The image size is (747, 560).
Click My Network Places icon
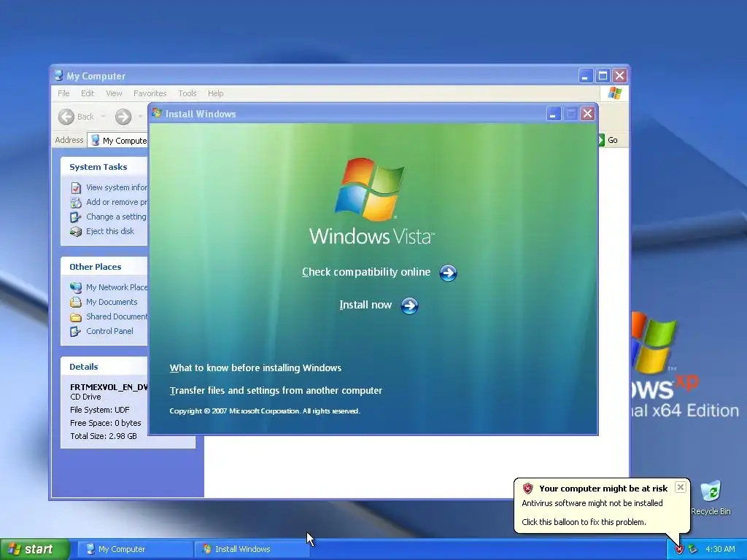click(x=76, y=287)
